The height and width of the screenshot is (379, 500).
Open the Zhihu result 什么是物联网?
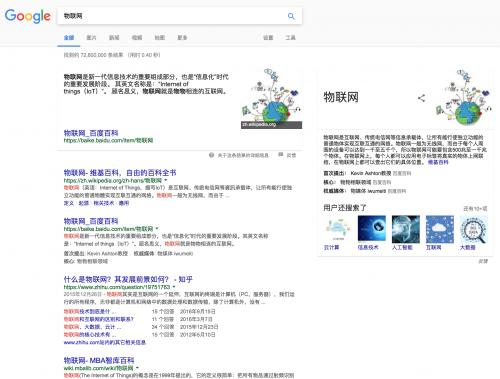pos(128,279)
